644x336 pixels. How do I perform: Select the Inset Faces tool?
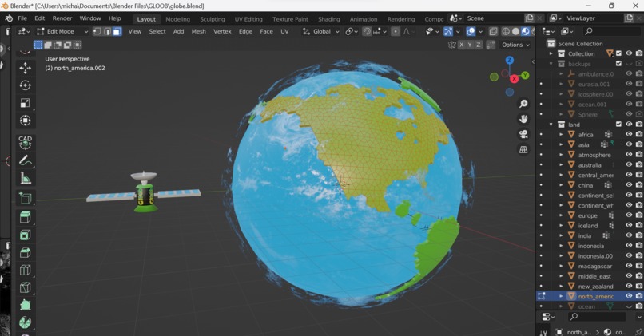click(25, 235)
